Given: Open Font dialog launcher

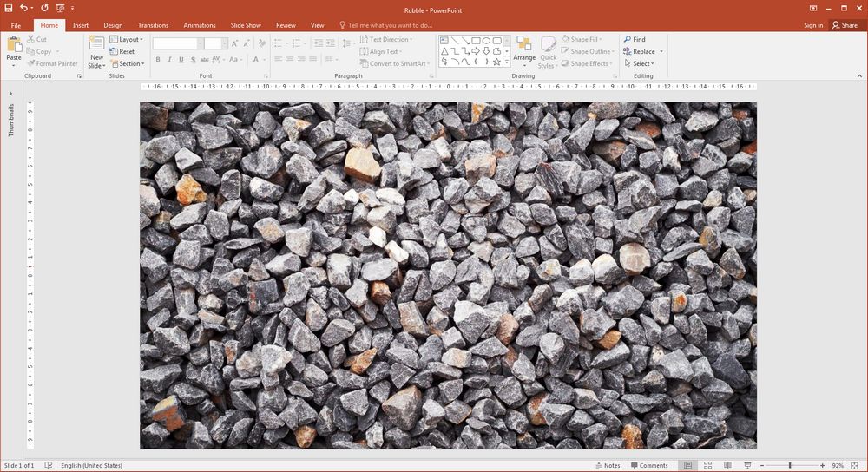Looking at the screenshot, I should coord(266,76).
